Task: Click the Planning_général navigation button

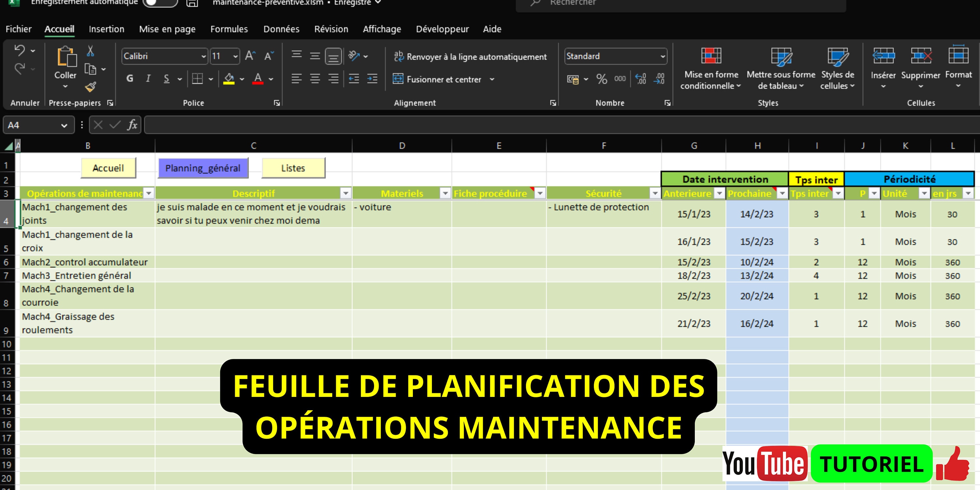Action: click(x=203, y=168)
